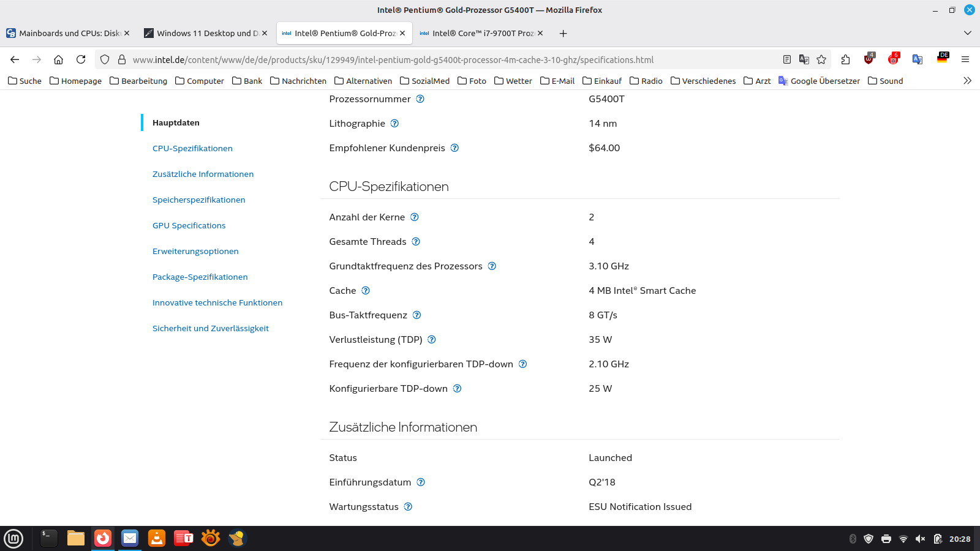Open the Wi-Fi network tray icon

[903, 539]
